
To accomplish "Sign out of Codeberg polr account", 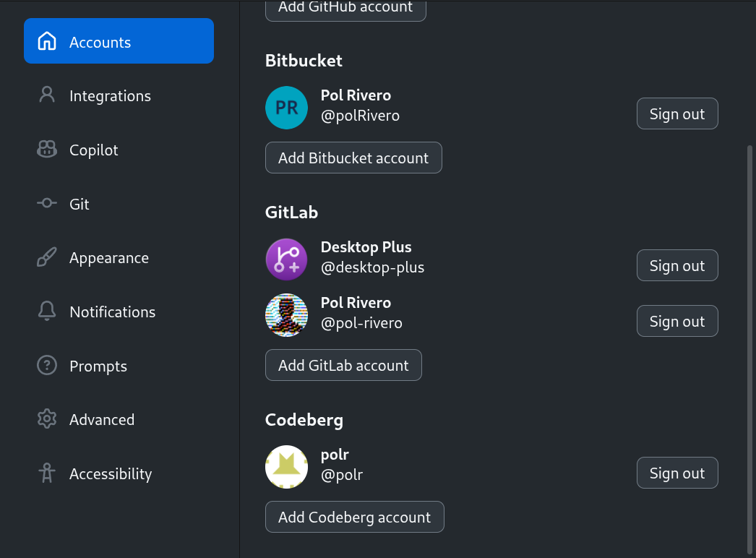I will click(x=677, y=473).
